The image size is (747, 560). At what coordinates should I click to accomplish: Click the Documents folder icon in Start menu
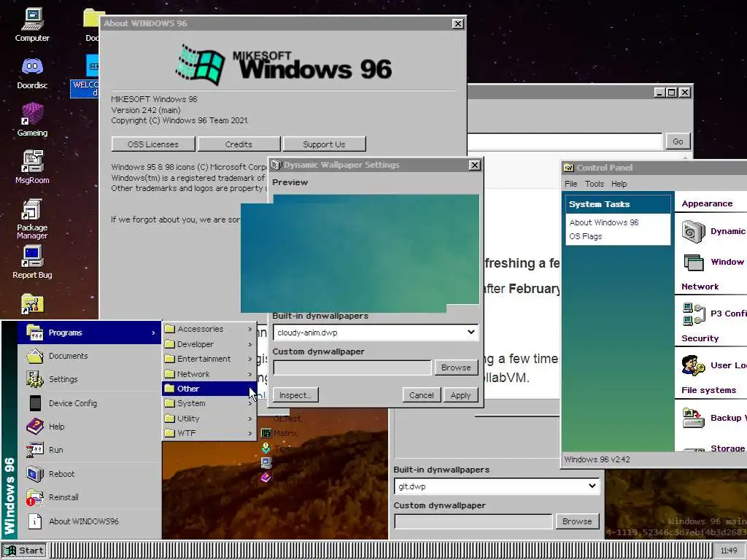[35, 356]
